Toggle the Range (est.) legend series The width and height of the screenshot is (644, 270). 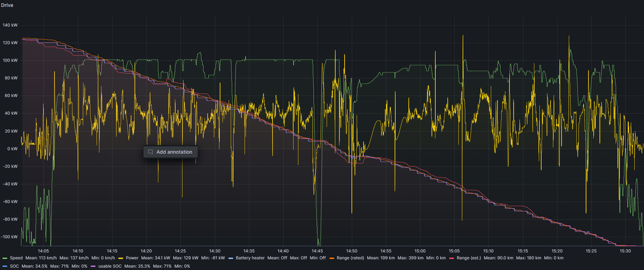tap(469, 258)
